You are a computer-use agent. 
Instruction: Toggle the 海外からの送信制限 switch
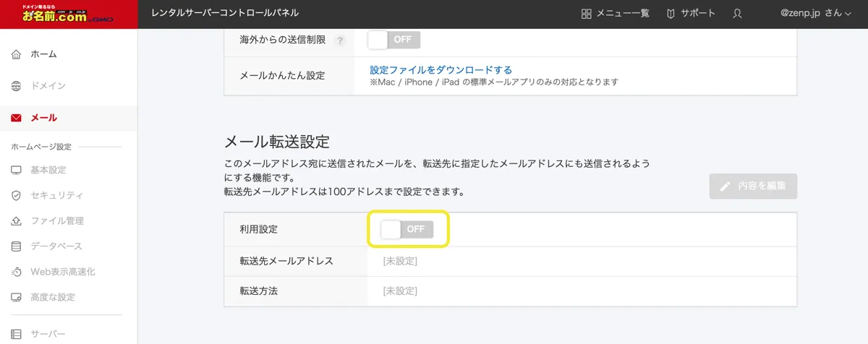pos(394,40)
